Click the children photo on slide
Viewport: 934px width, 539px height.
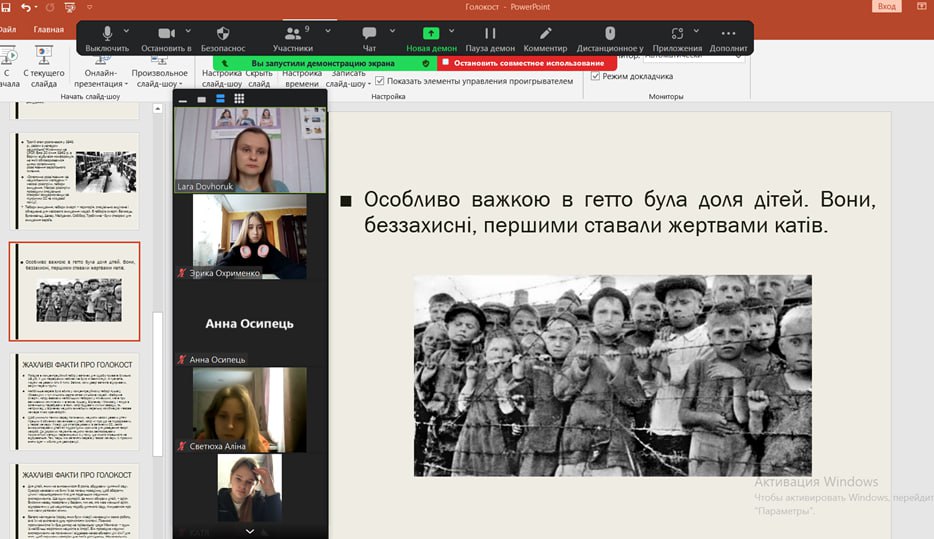pos(612,375)
